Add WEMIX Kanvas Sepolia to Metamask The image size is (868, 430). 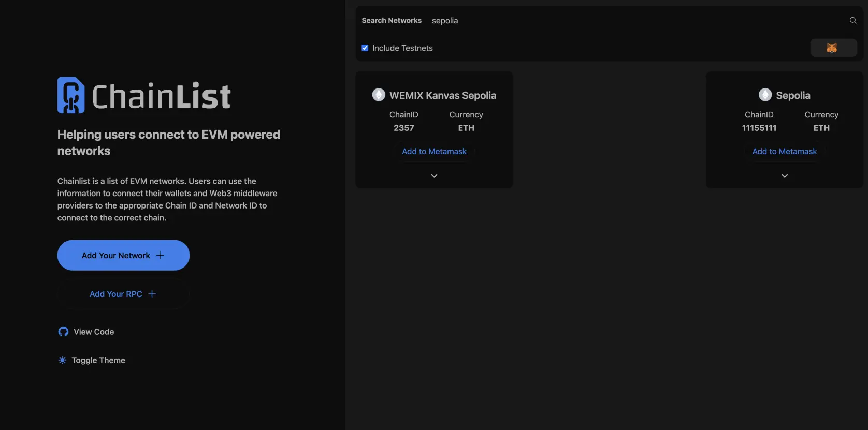click(434, 151)
